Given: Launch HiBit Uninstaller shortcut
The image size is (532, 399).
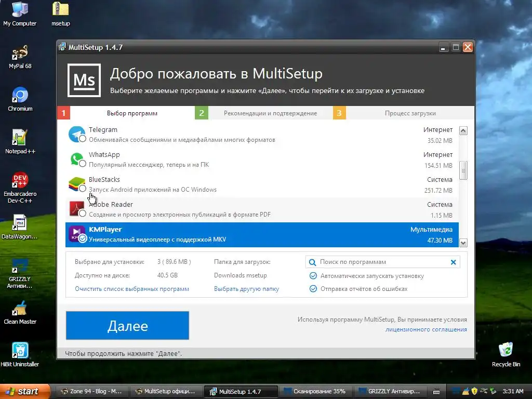Looking at the screenshot, I should [20, 354].
